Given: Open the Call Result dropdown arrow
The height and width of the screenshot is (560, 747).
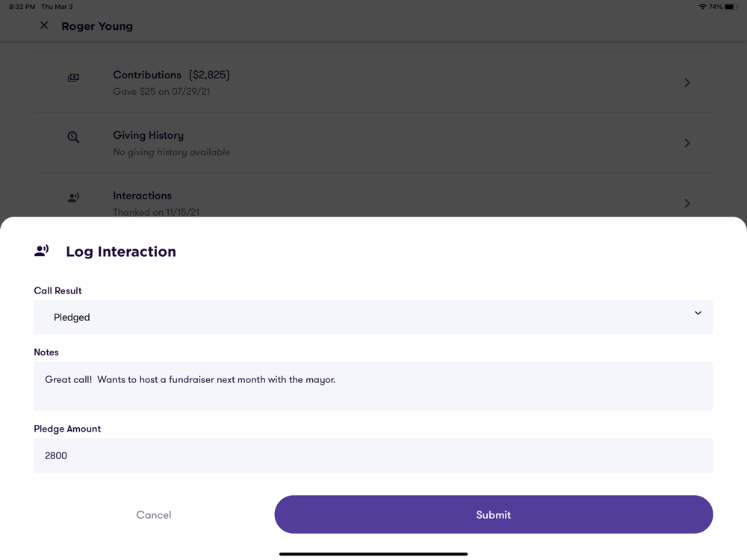Looking at the screenshot, I should pos(698,313).
